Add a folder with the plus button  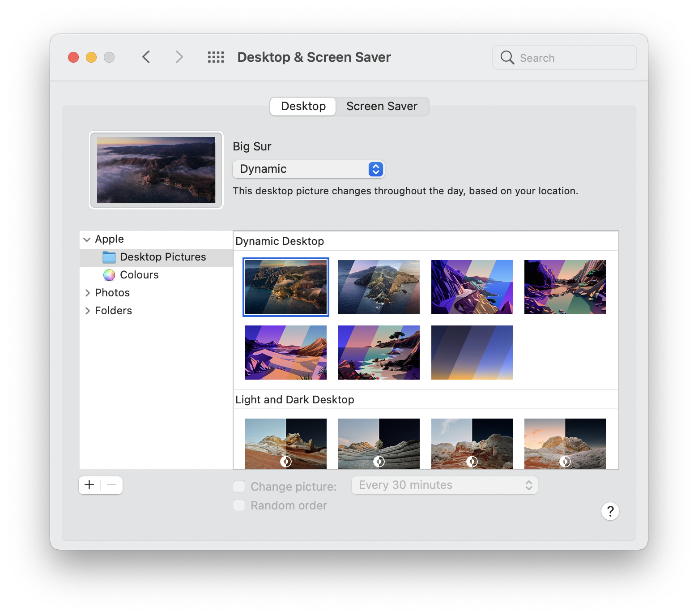[x=89, y=485]
